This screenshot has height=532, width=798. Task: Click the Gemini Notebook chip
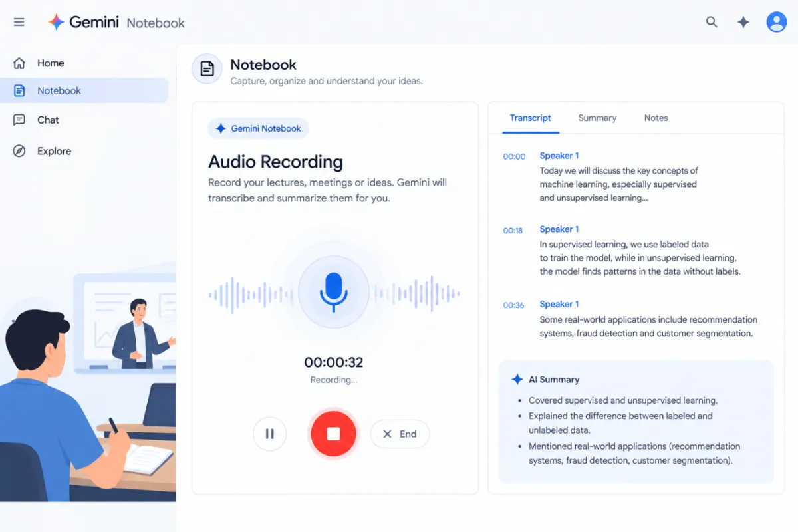[258, 128]
